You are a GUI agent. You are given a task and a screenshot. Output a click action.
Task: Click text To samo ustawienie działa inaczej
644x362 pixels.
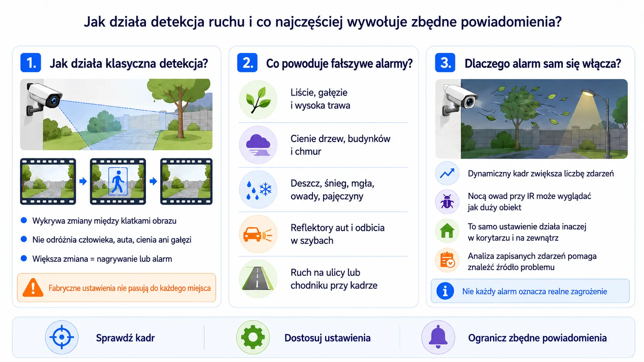(x=527, y=232)
